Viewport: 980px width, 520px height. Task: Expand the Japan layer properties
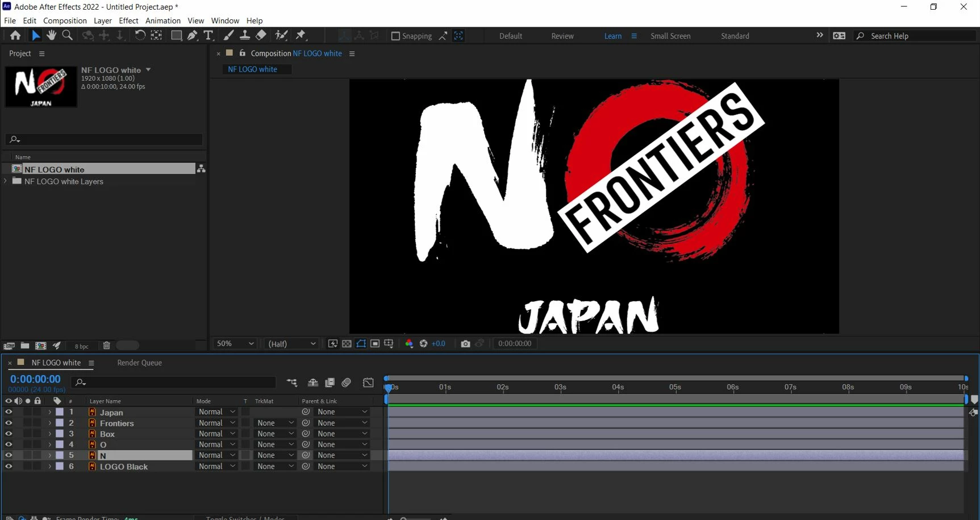pos(49,412)
